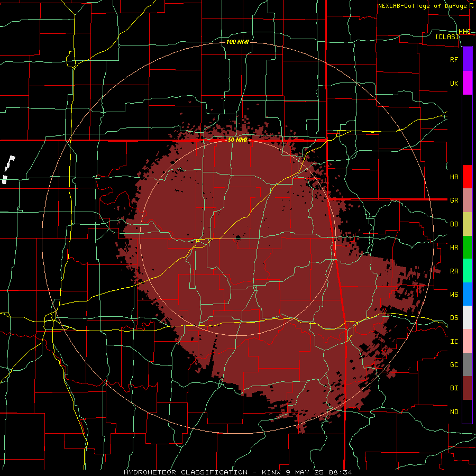Click the RA legend label
This screenshot has width=476, height=476.
click(454, 271)
